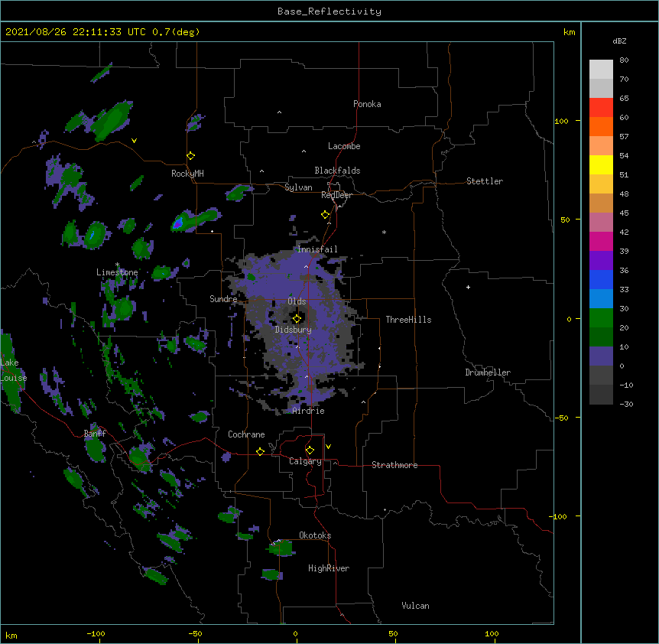Screen dimensions: 659x644
Task: Click the Cochrane town label
Action: [246, 434]
